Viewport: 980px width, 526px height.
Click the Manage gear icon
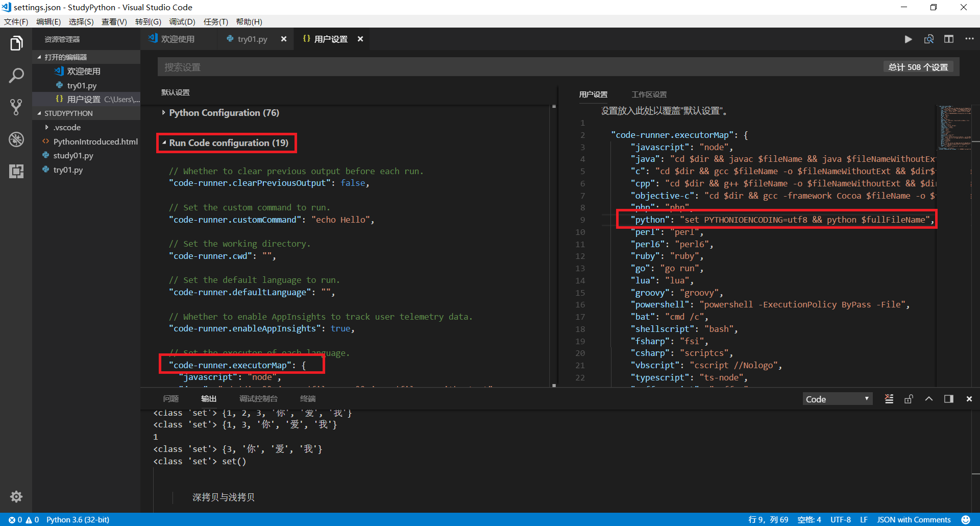[x=16, y=496]
